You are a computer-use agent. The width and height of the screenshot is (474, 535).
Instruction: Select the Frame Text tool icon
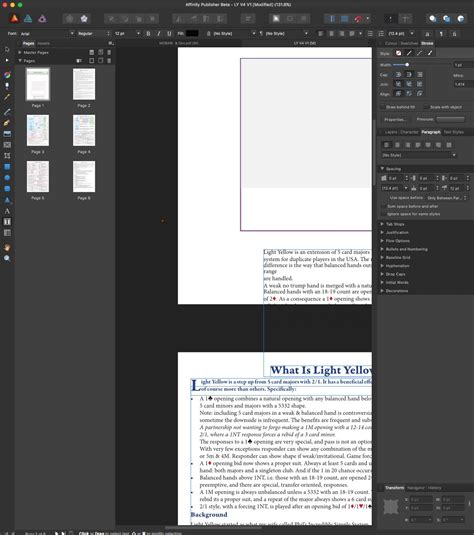7,222
